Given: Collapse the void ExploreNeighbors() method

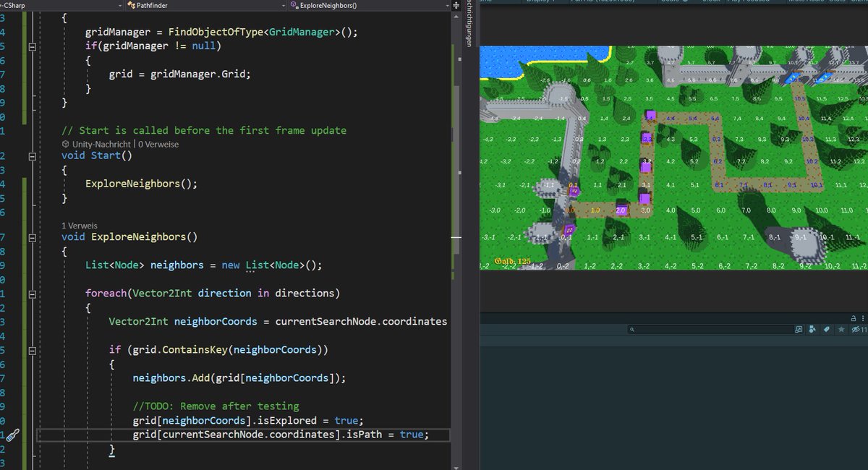Looking at the screenshot, I should pos(31,238).
